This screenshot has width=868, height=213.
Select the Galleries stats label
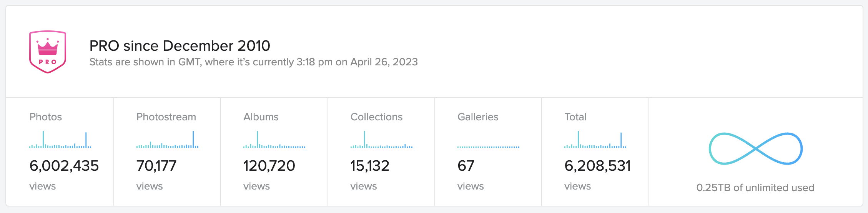click(x=478, y=117)
